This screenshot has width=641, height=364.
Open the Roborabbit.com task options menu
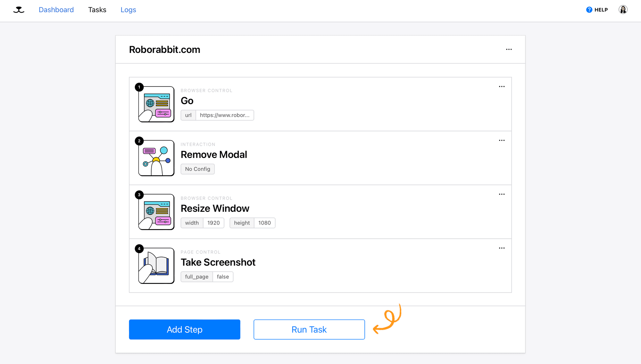[509, 49]
